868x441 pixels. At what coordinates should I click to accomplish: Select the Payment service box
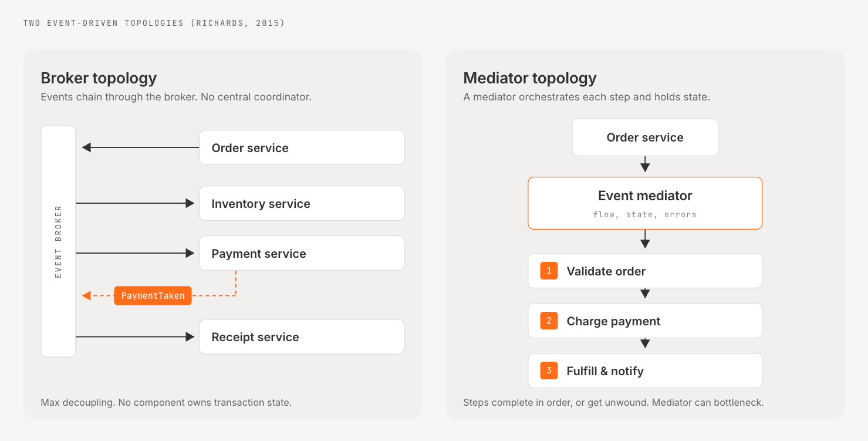click(x=302, y=253)
